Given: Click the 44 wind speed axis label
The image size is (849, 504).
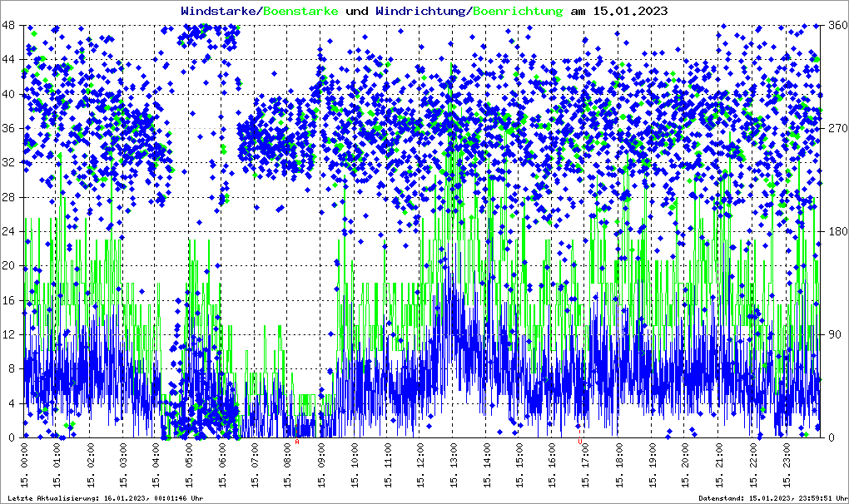Looking at the screenshot, I should (x=8, y=60).
